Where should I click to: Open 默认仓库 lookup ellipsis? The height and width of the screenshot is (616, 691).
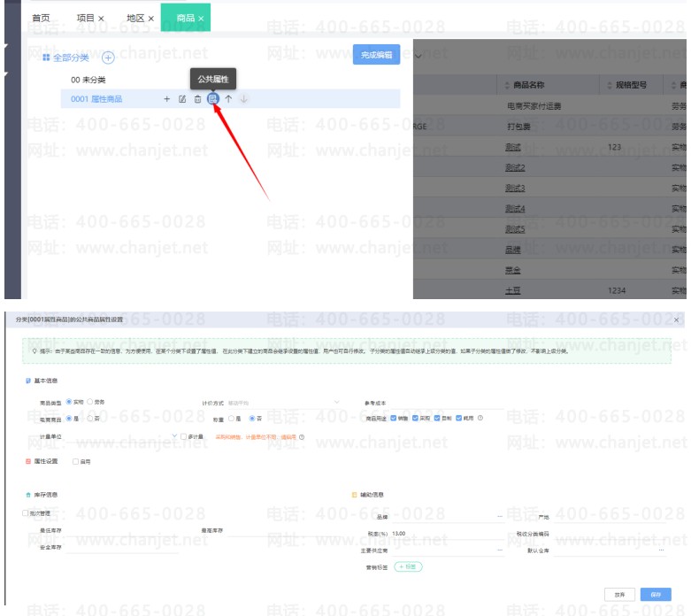(662, 550)
